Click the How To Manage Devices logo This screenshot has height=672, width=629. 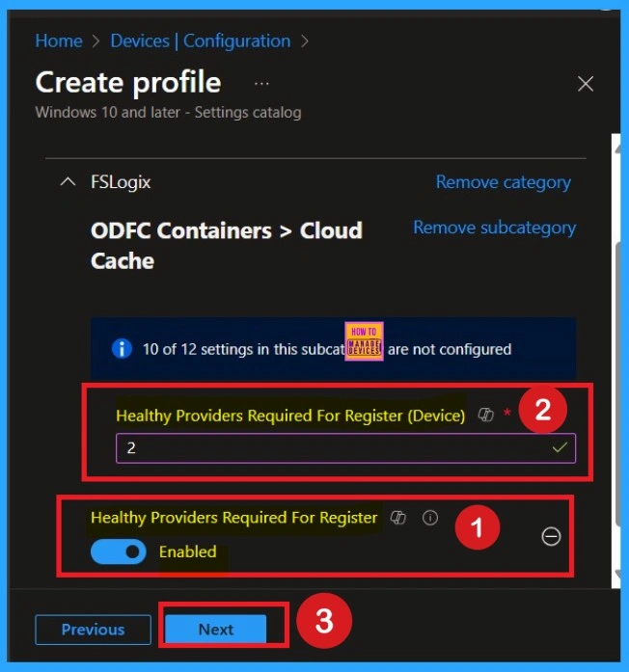click(364, 341)
